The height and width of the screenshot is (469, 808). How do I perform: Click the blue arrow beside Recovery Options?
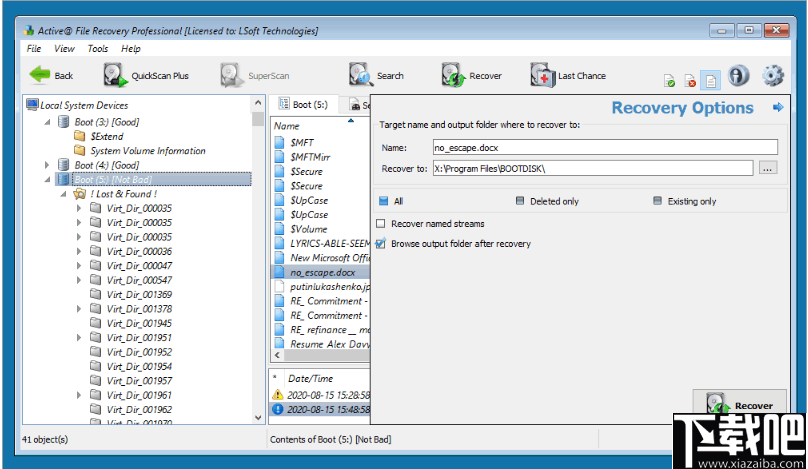[x=778, y=108]
